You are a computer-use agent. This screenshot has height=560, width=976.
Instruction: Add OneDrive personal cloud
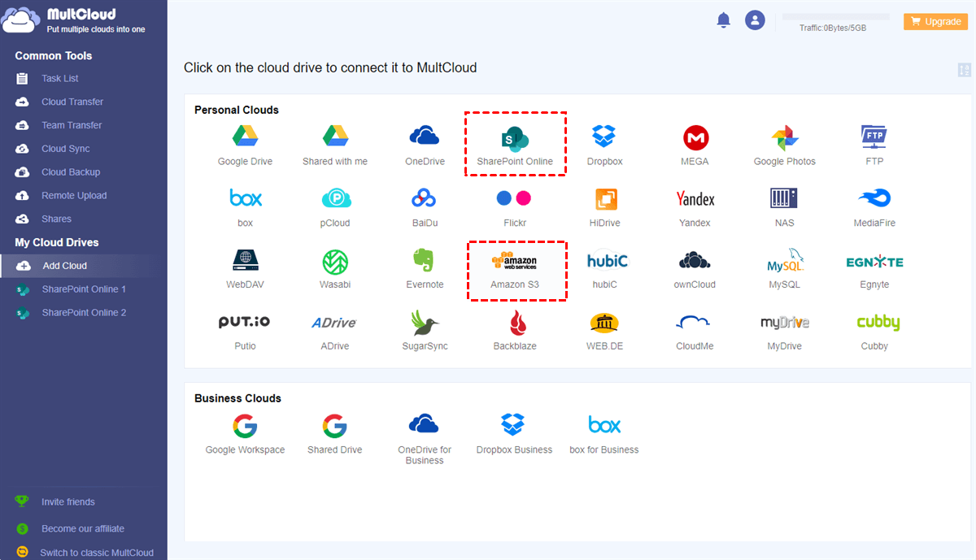point(425,145)
